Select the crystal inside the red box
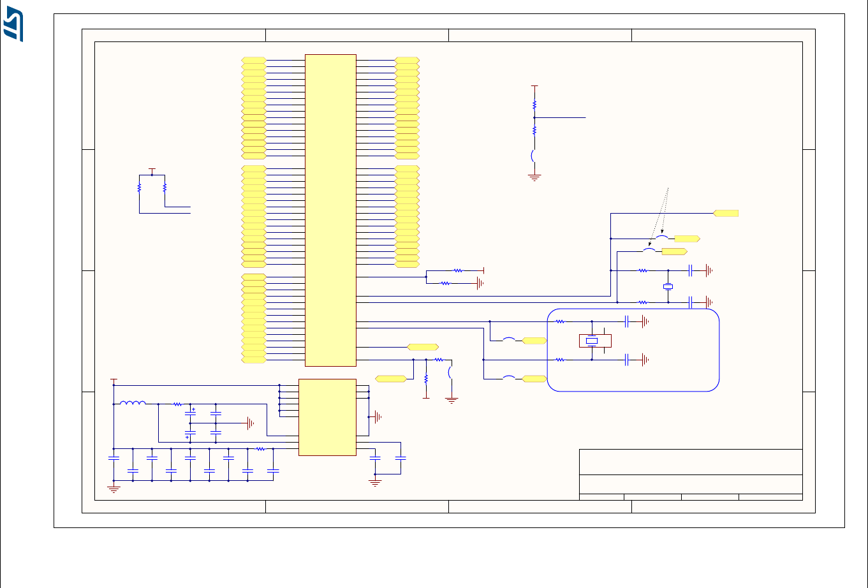Viewport: 868px width, 588px height. tap(592, 341)
